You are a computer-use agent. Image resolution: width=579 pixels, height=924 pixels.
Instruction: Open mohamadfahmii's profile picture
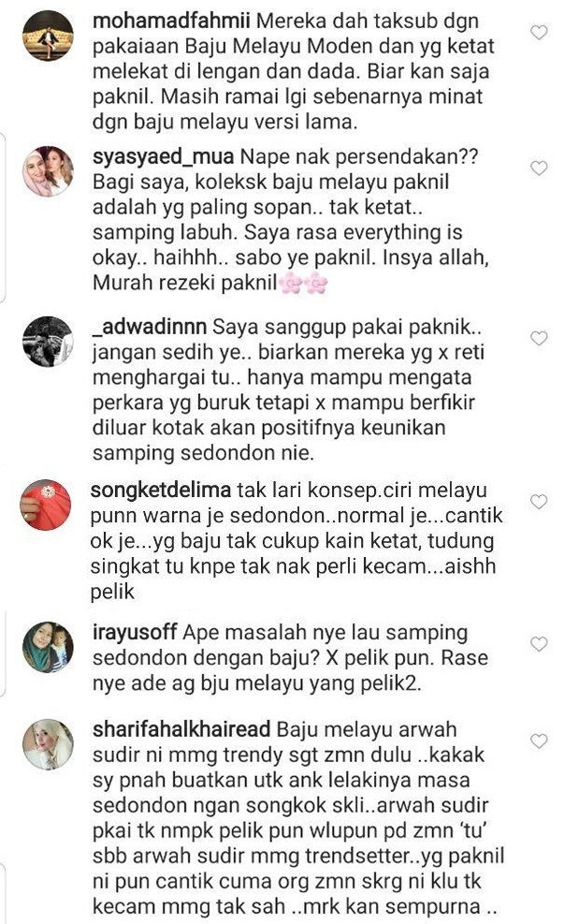[x=48, y=36]
